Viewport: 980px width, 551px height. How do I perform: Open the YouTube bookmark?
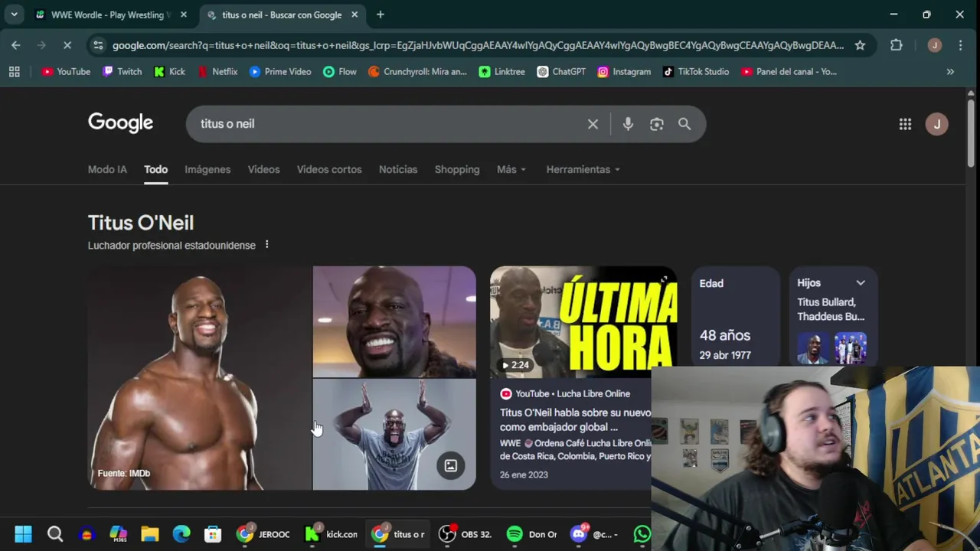click(x=66, y=71)
